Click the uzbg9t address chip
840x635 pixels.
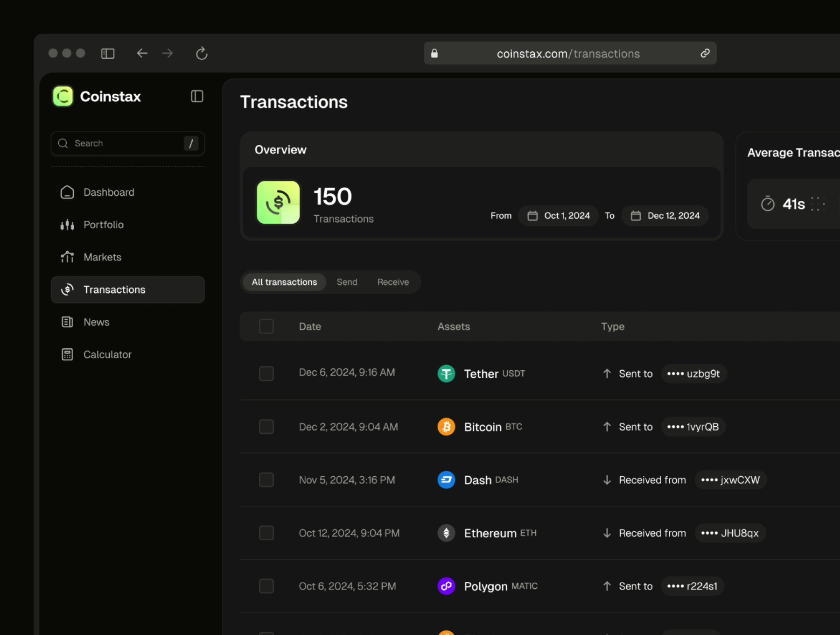coord(693,374)
